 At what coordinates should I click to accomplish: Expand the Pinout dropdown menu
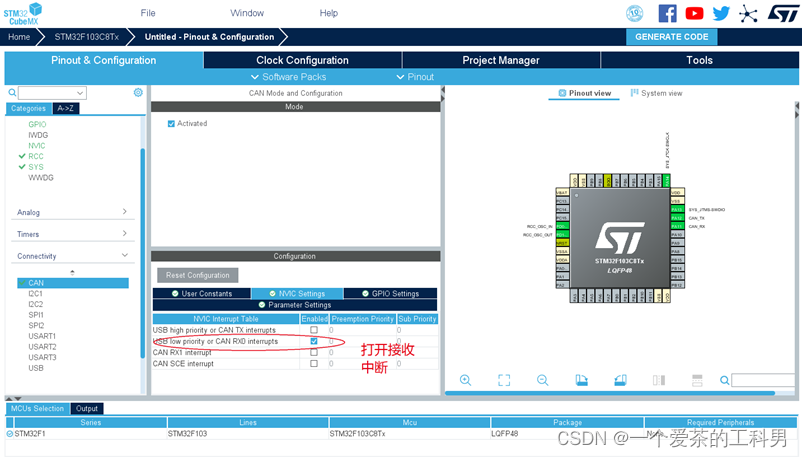click(415, 77)
